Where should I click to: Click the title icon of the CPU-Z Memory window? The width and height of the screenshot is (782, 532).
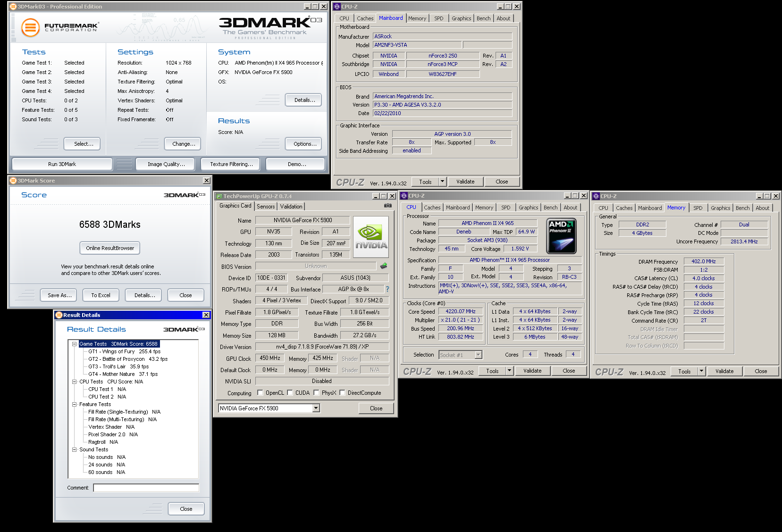[596, 196]
